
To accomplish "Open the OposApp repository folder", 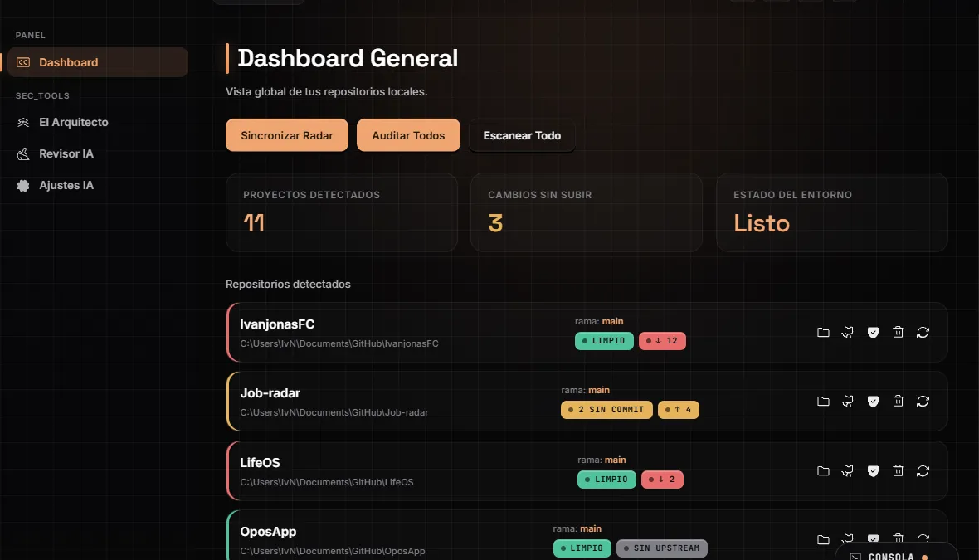I will (823, 539).
